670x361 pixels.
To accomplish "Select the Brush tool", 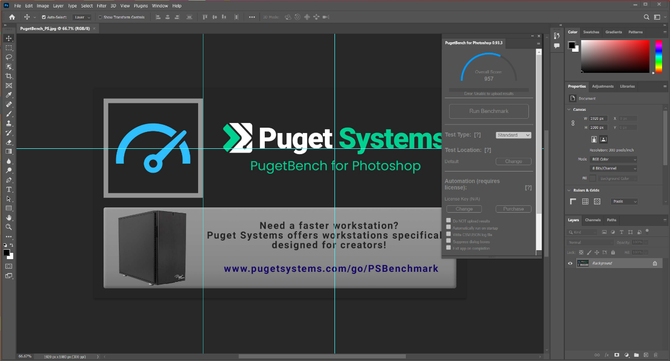I will [9, 114].
